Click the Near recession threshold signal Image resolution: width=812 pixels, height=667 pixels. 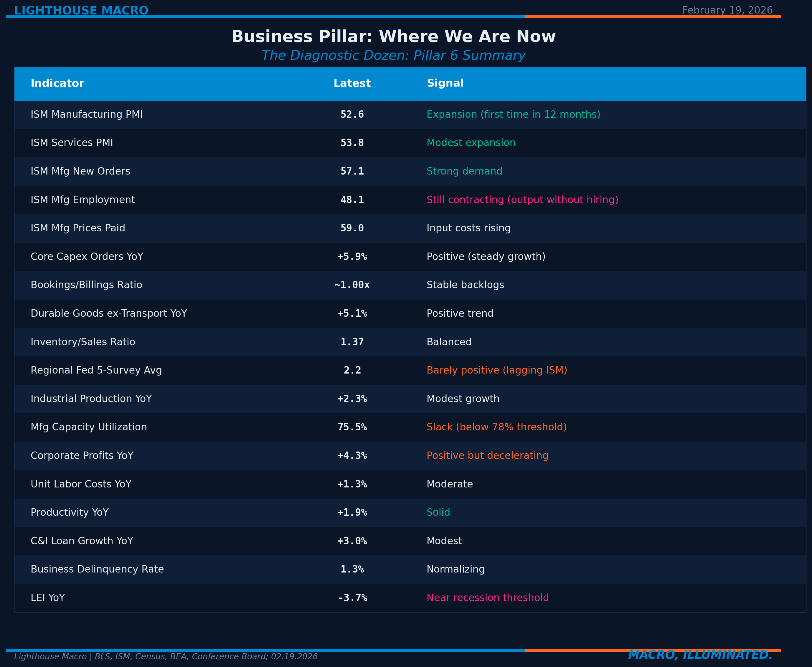487,598
